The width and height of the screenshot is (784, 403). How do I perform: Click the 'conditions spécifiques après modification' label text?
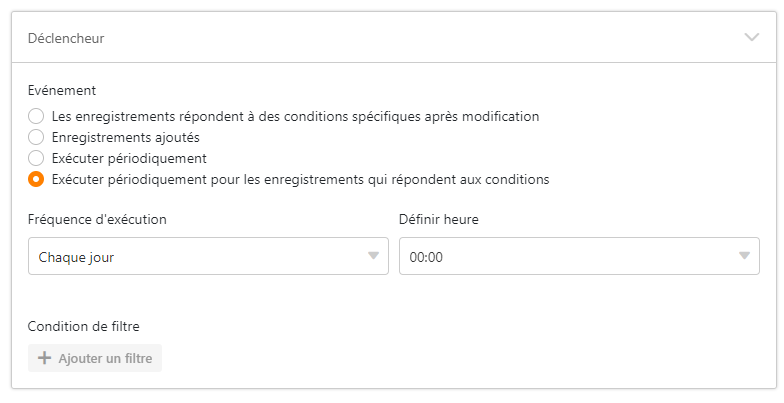point(295,116)
